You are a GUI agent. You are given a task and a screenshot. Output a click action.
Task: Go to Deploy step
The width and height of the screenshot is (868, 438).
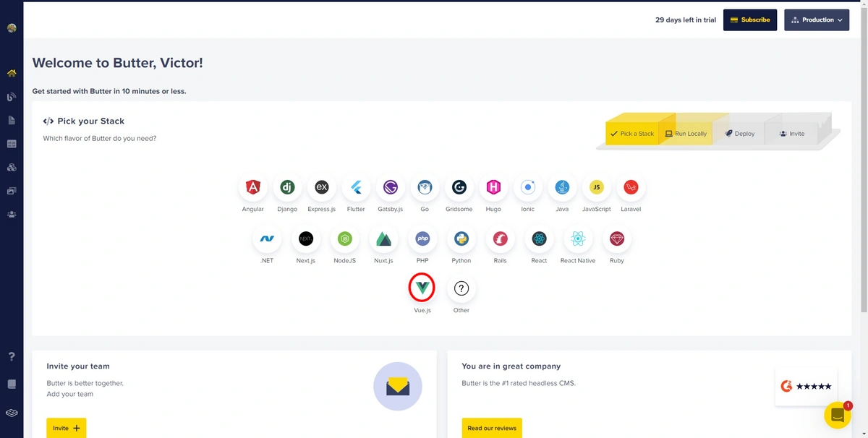739,134
